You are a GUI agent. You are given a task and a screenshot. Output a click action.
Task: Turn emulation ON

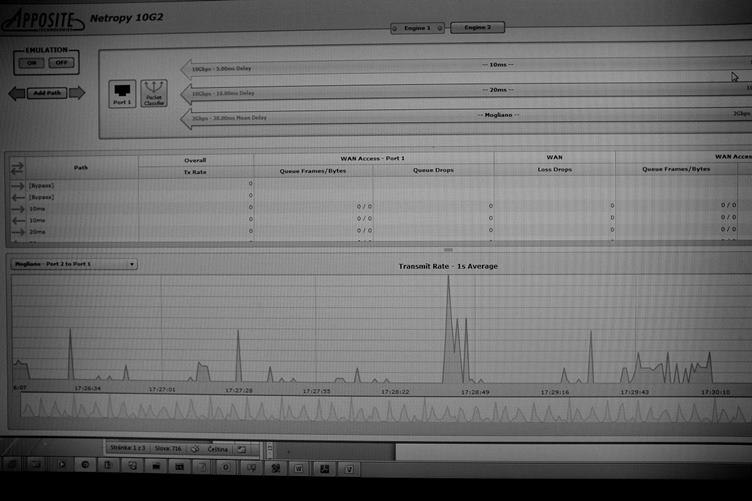(32, 63)
